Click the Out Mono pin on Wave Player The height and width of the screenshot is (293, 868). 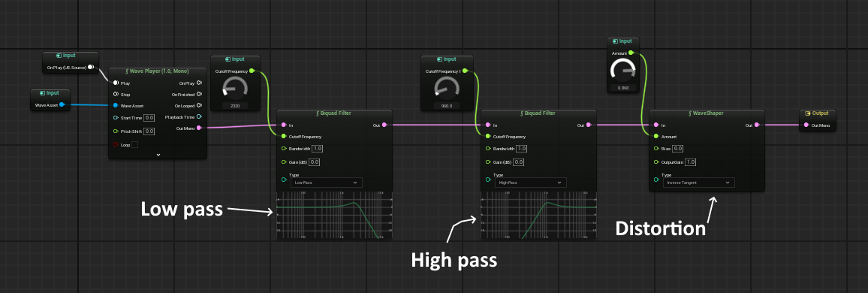tap(199, 128)
